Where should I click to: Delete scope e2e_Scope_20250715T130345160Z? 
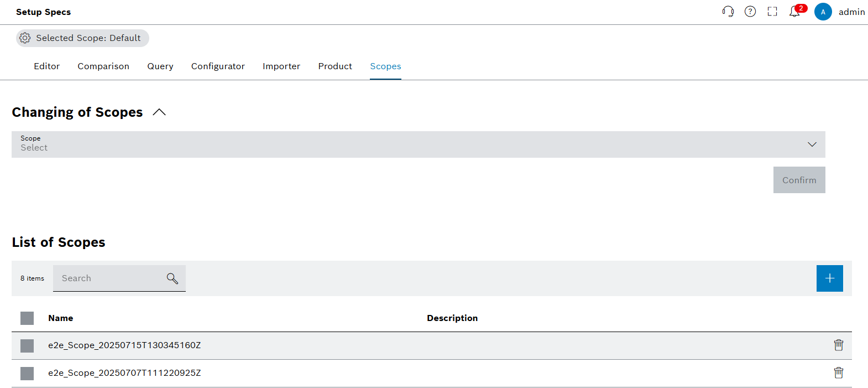(x=839, y=345)
